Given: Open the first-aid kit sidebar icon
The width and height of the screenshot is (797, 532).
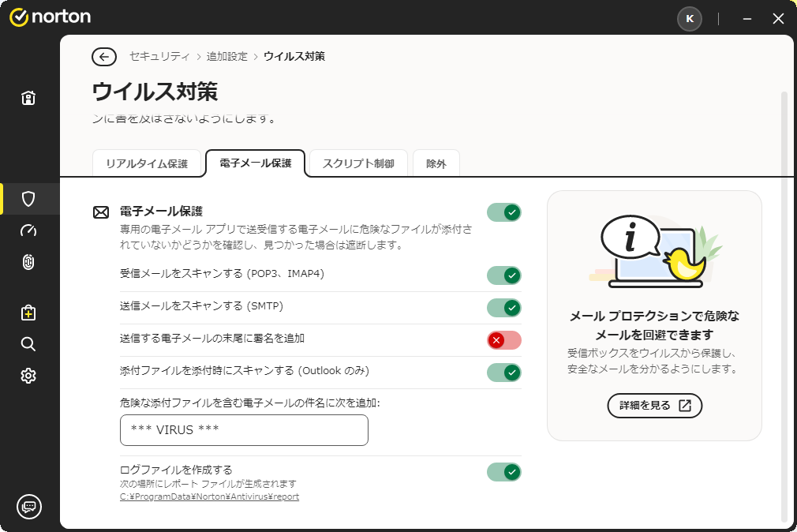Looking at the screenshot, I should (28, 313).
